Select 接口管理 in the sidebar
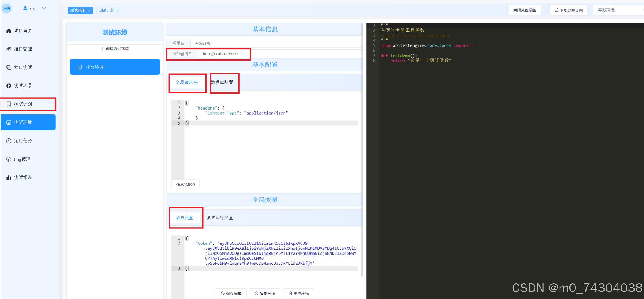This screenshot has height=299, width=644. pyautogui.click(x=23, y=49)
